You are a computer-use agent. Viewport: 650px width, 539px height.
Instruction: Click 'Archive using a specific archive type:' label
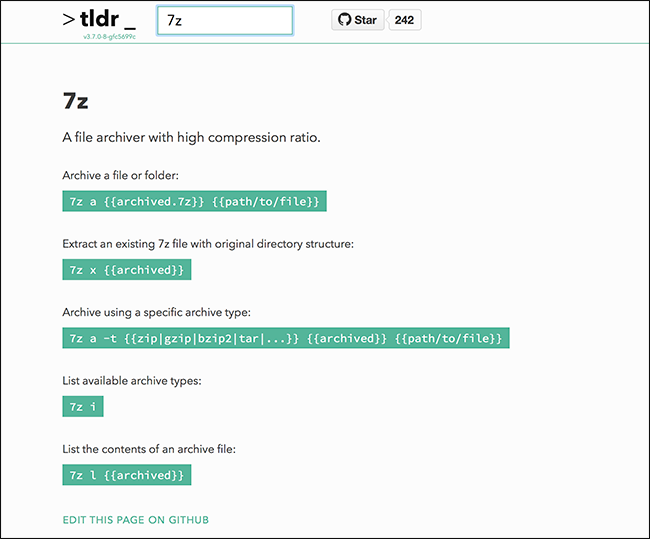pos(157,312)
